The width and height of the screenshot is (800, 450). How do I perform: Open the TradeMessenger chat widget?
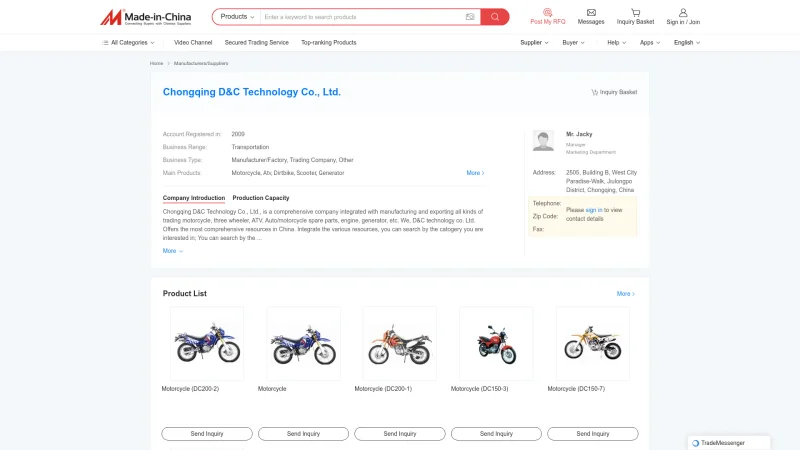tap(729, 443)
